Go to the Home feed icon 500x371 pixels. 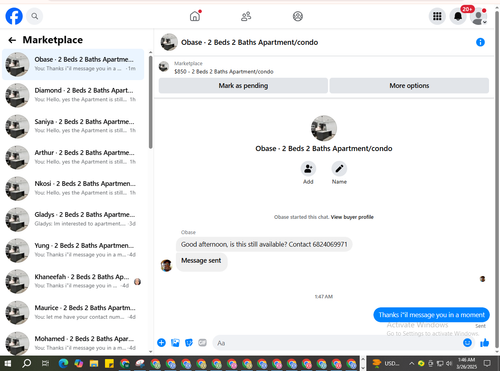195,16
